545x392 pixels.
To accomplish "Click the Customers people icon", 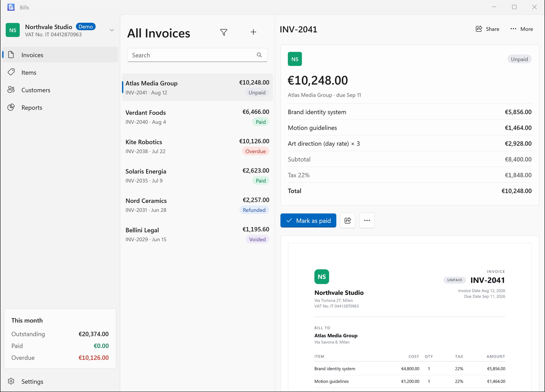I will point(11,90).
